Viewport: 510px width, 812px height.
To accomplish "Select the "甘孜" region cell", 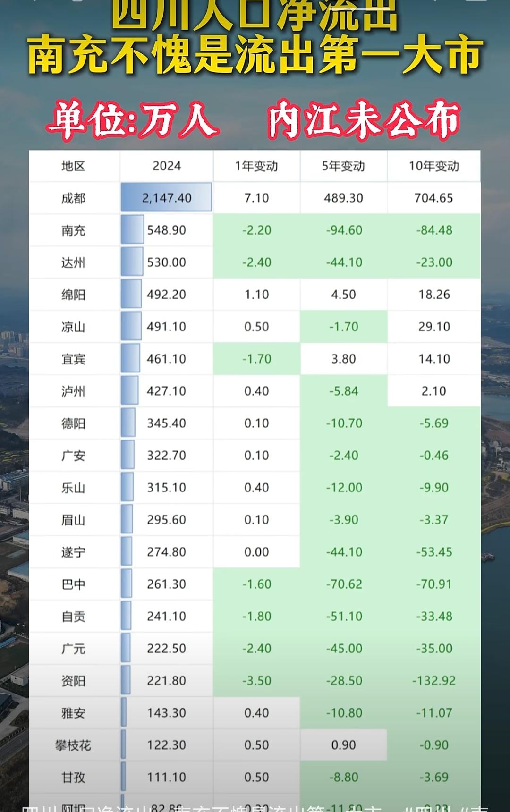I will [x=73, y=776].
